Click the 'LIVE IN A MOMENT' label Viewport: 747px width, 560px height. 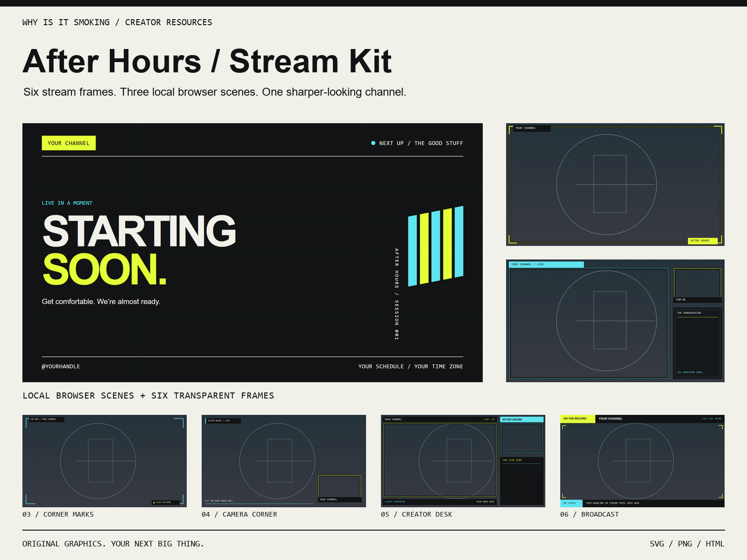(67, 203)
